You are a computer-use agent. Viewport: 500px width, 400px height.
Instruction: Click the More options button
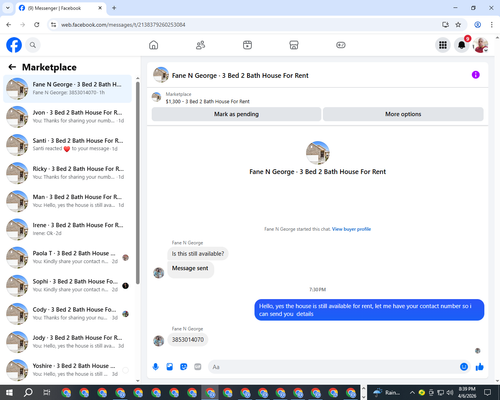[403, 114]
